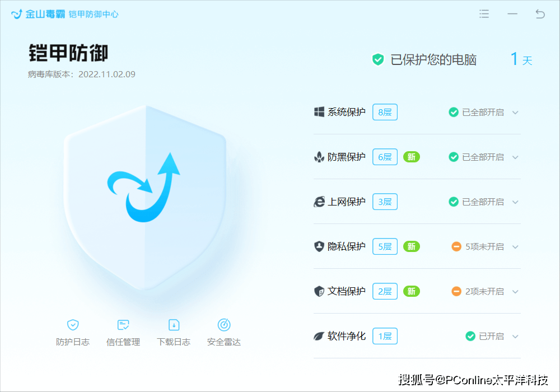Expand the 隐私保护 section chevron

(x=515, y=247)
